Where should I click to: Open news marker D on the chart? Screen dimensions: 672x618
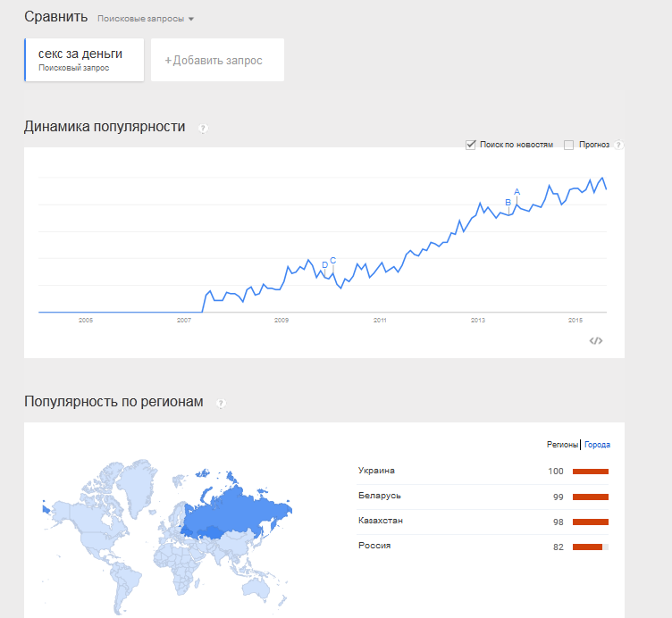point(324,265)
